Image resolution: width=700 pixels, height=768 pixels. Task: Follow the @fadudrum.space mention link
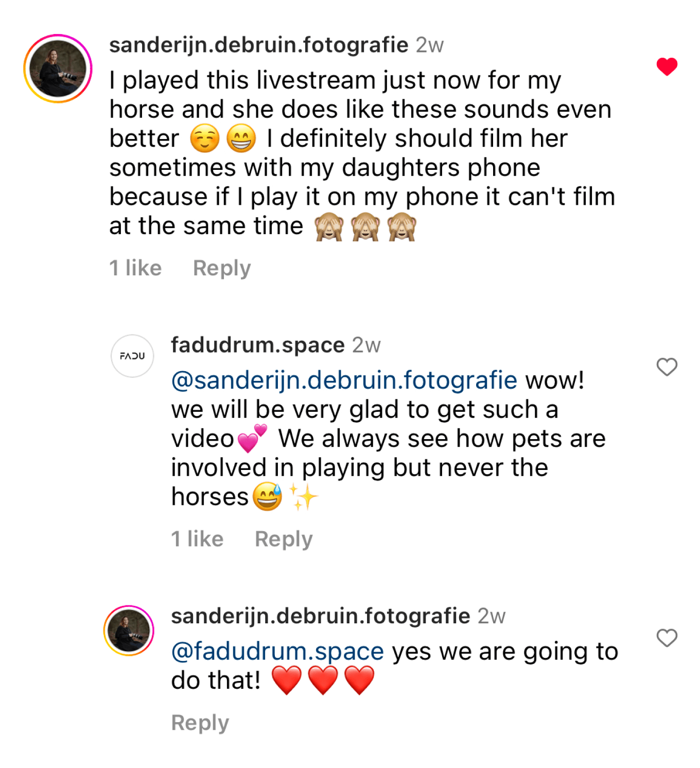[x=277, y=652]
